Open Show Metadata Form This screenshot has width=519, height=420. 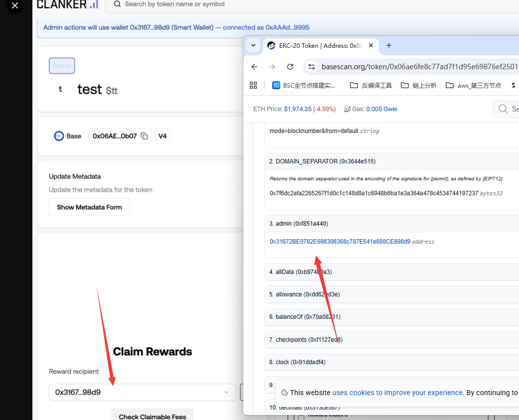89,207
